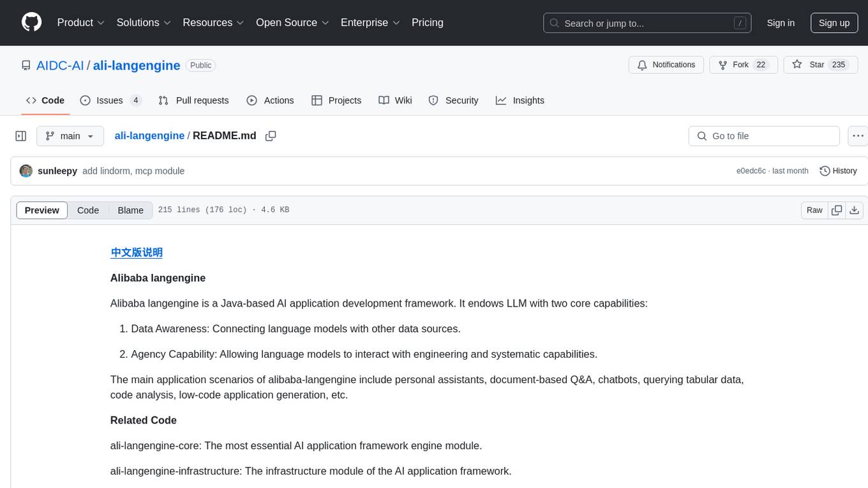
Task: Click the Related Code heading
Action: point(143,420)
